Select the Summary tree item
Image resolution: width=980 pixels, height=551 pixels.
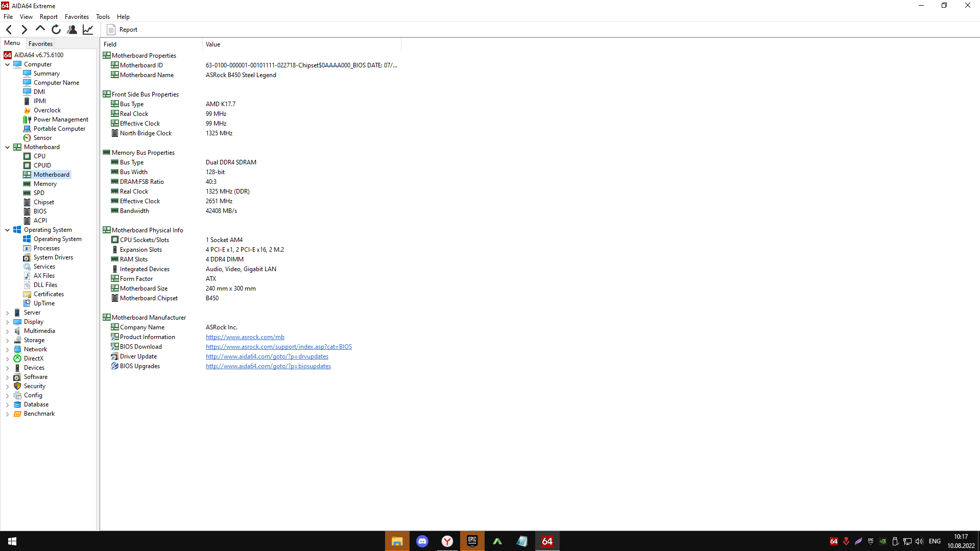click(x=46, y=74)
